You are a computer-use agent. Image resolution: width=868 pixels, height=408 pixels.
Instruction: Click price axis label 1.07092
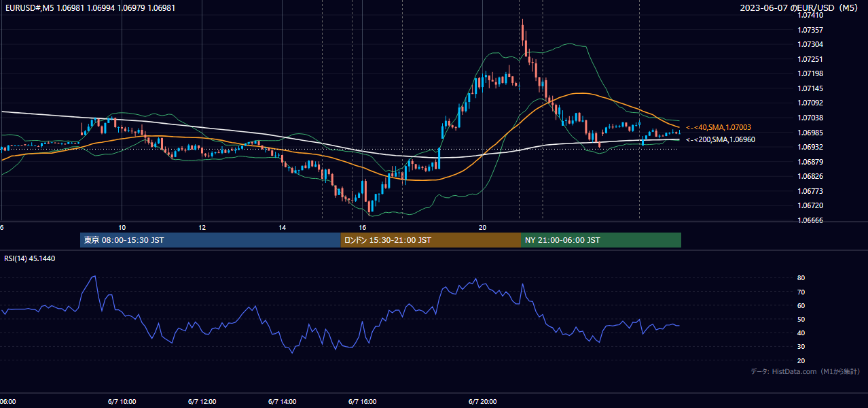pos(811,103)
